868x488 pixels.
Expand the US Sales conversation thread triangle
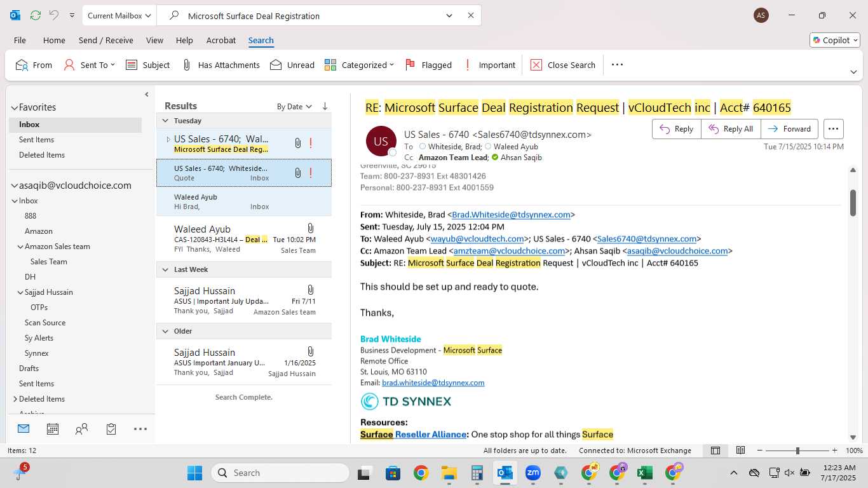pos(168,139)
